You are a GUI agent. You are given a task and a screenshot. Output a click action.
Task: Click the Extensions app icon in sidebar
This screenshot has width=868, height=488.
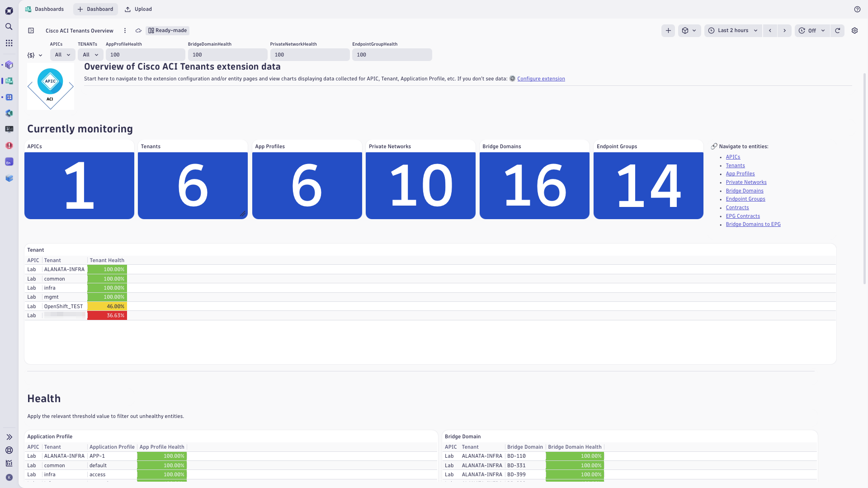coord(9,161)
